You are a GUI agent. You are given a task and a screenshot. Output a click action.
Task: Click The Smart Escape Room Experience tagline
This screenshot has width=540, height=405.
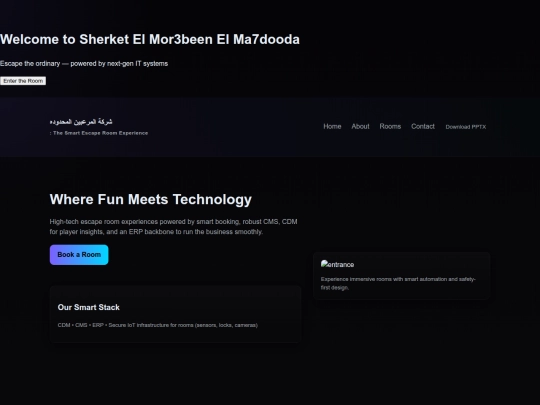click(99, 133)
